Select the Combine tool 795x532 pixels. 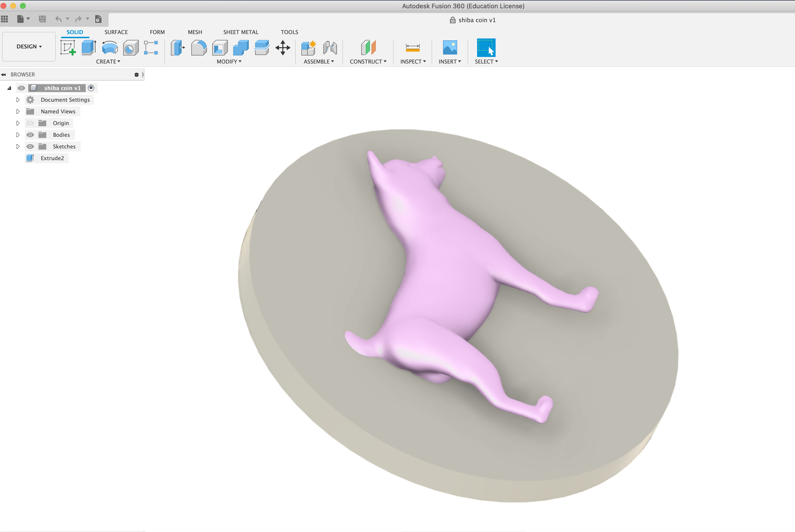click(241, 47)
